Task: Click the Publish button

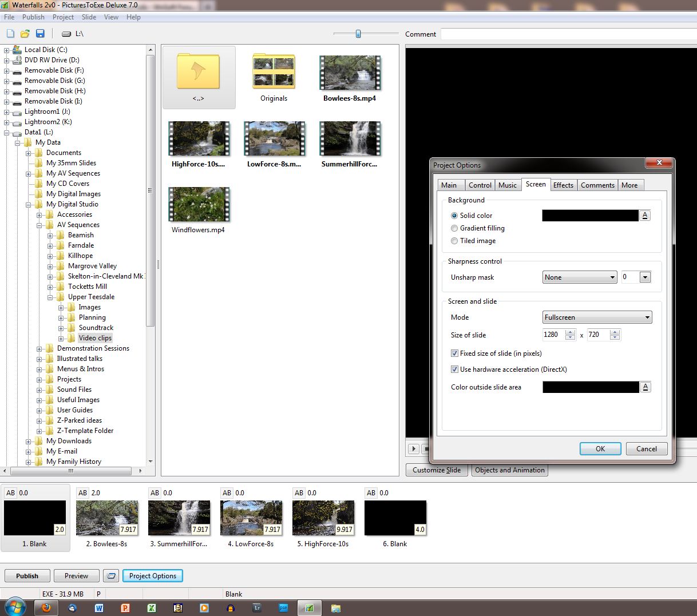Action: coord(27,576)
